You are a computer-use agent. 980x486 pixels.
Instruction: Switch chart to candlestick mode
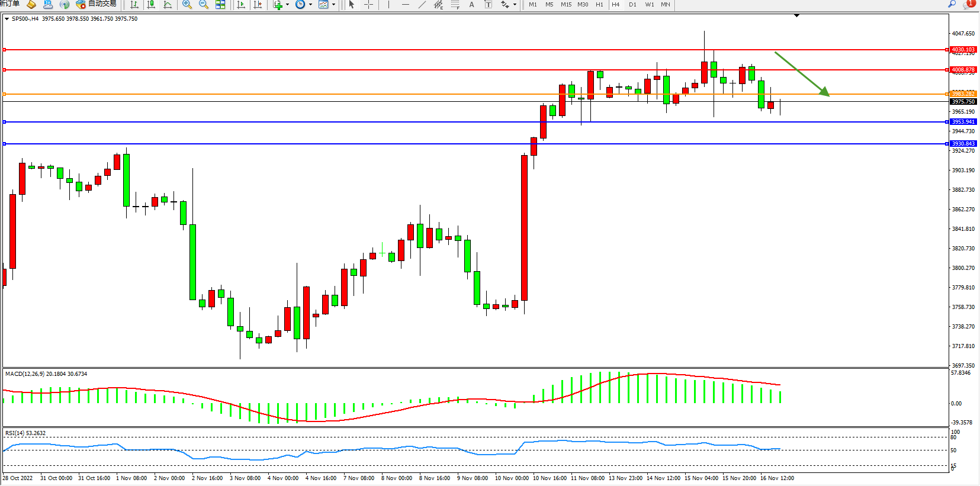(x=151, y=5)
